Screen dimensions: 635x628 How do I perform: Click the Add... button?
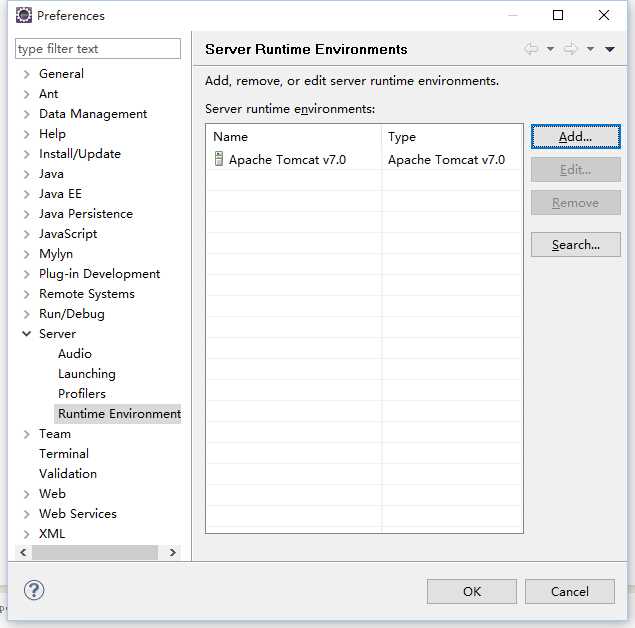575,137
